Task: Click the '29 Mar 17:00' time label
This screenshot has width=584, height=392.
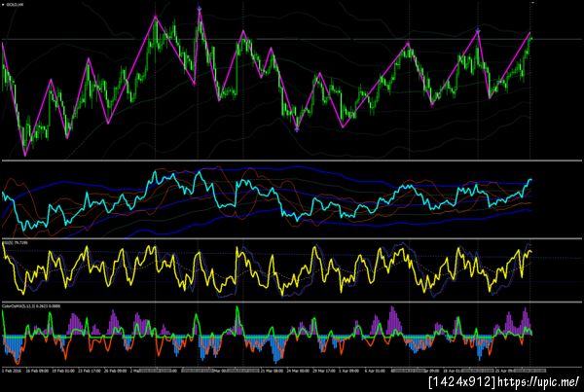Action: point(324,372)
